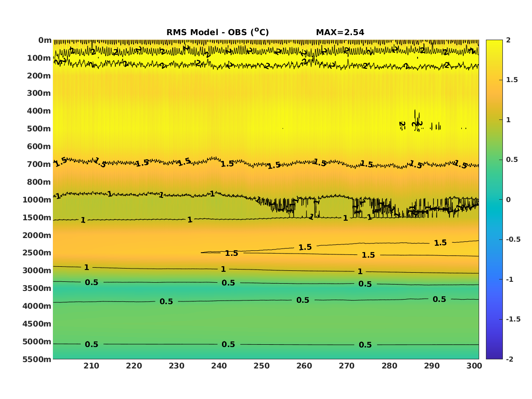
Task: Click the colorbar tick label '-1'
Action: [x=510, y=279]
